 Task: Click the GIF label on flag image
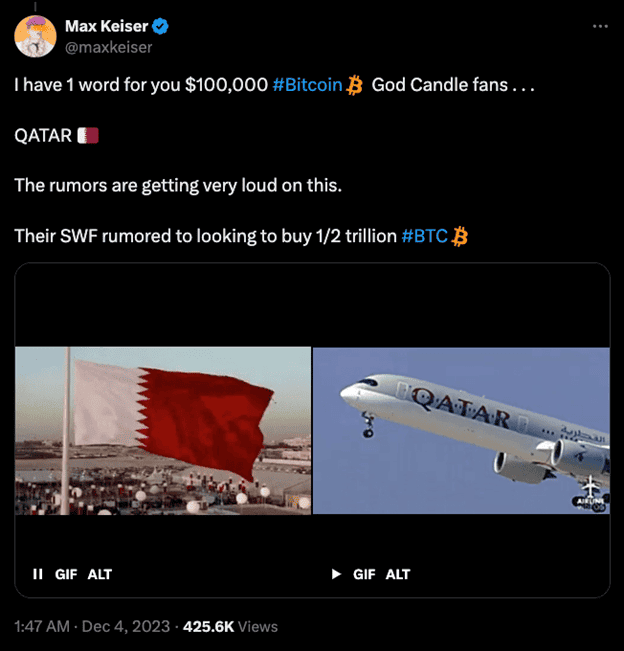66,574
